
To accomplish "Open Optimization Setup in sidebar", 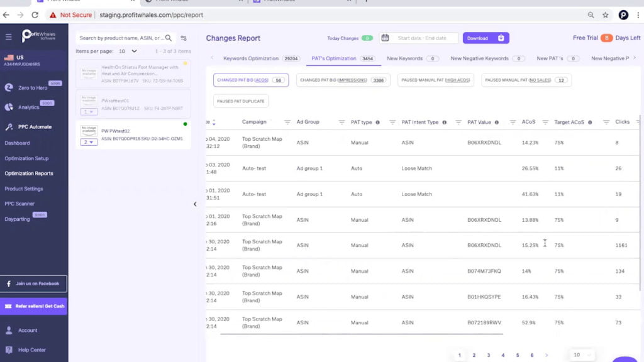I will coord(26,158).
